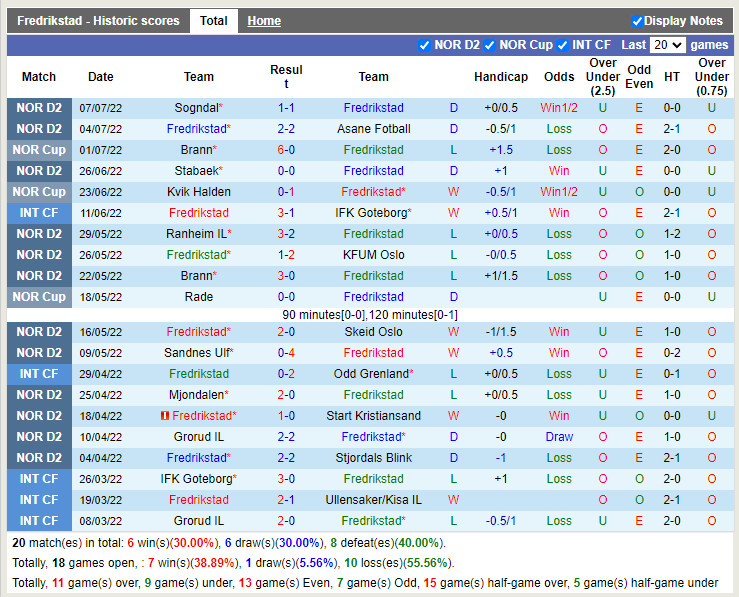
Task: Open the 6-0 Brann match result
Action: (x=286, y=150)
